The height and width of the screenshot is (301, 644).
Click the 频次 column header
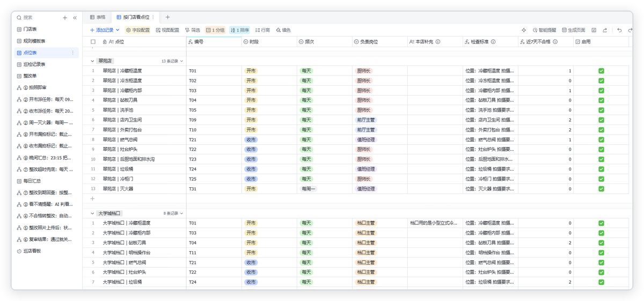(x=324, y=41)
